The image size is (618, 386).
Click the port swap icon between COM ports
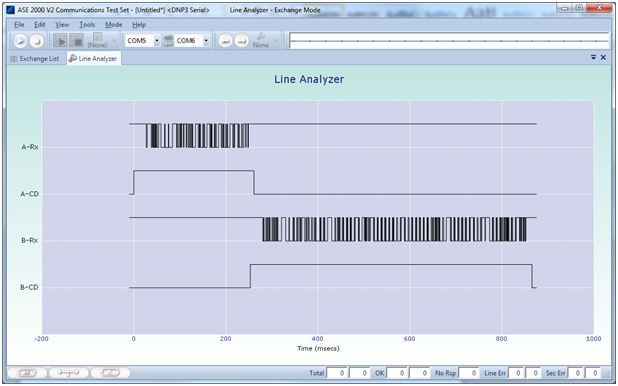click(x=168, y=41)
